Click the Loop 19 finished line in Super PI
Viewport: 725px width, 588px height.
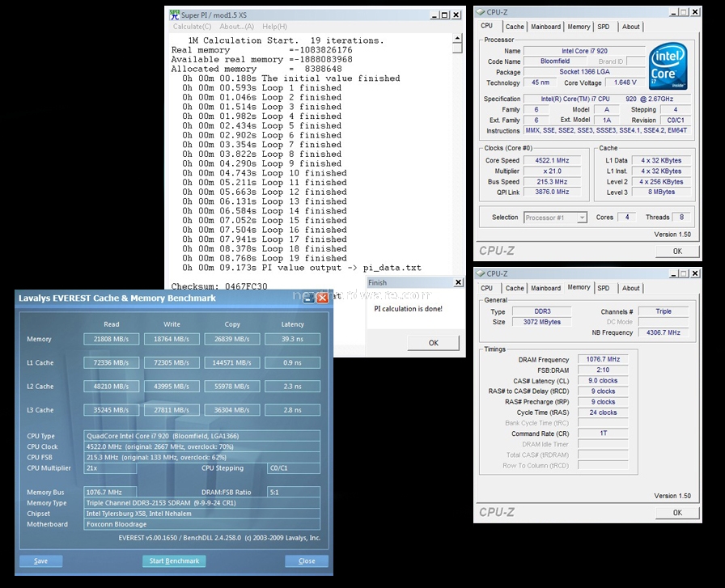pyautogui.click(x=265, y=258)
